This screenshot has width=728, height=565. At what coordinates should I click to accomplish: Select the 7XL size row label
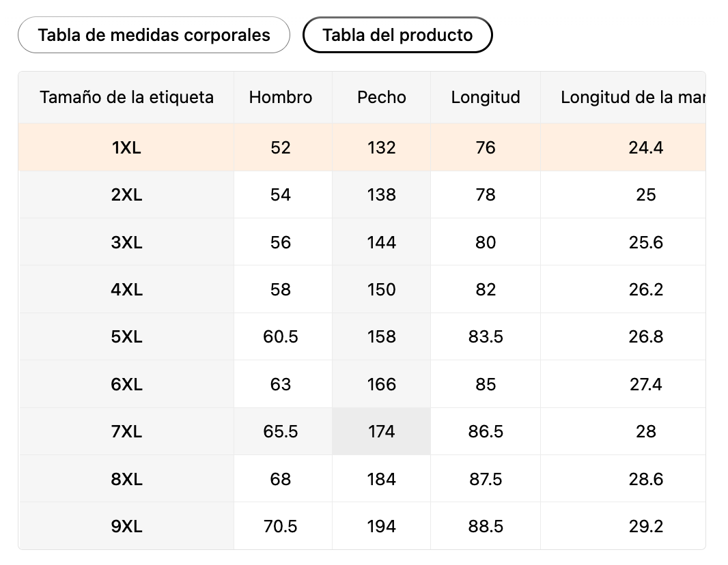pyautogui.click(x=126, y=431)
